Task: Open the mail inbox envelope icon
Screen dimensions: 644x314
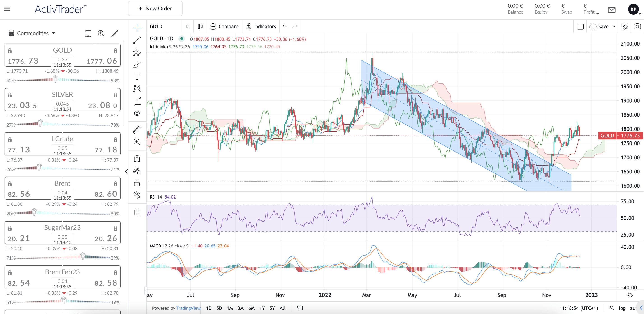Action: [612, 10]
